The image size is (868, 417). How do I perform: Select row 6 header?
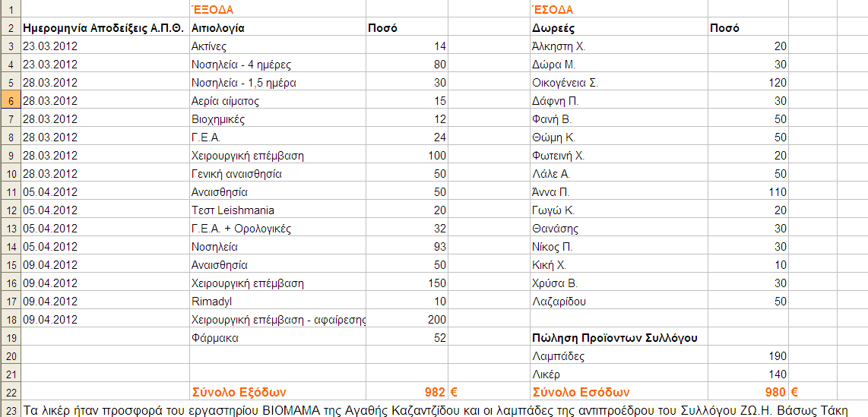[x=11, y=101]
